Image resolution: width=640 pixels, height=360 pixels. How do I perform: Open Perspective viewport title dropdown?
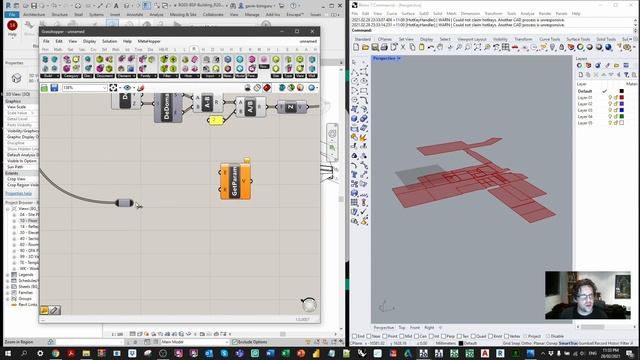tap(399, 58)
